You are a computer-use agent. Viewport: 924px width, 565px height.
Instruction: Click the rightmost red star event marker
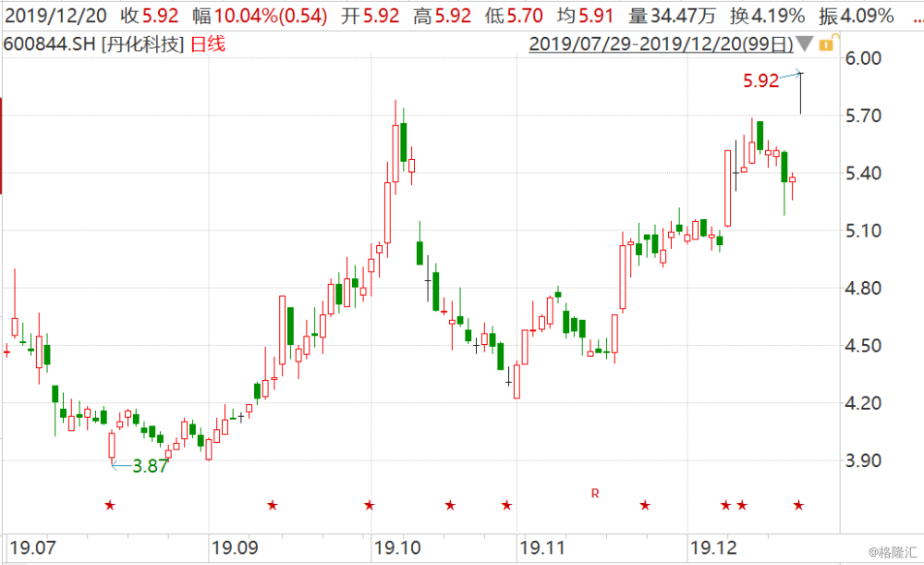[798, 505]
